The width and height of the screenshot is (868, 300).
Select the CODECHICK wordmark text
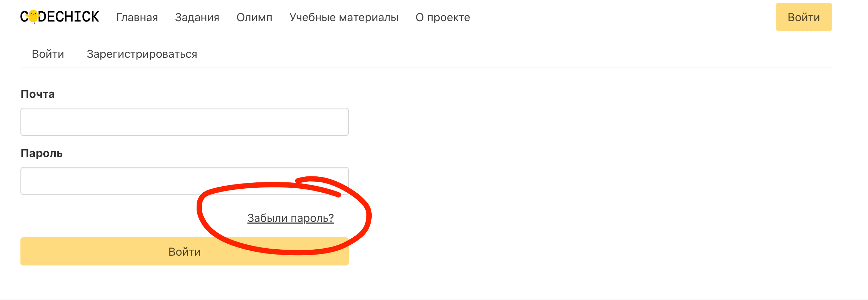pos(60,17)
